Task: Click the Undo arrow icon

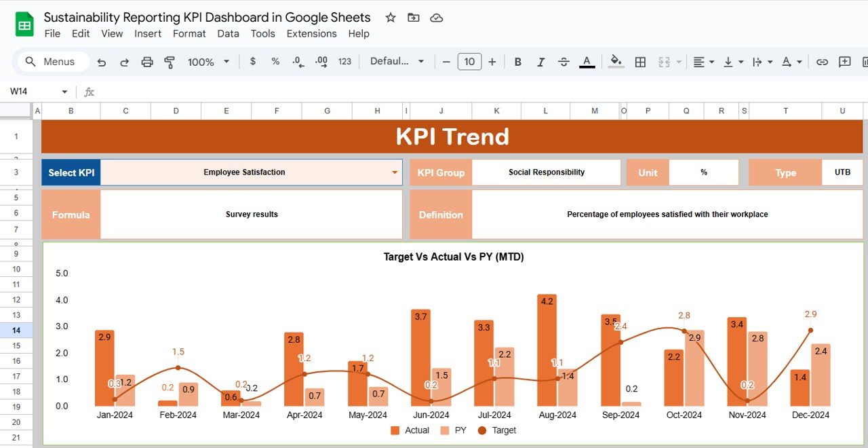Action: (102, 62)
